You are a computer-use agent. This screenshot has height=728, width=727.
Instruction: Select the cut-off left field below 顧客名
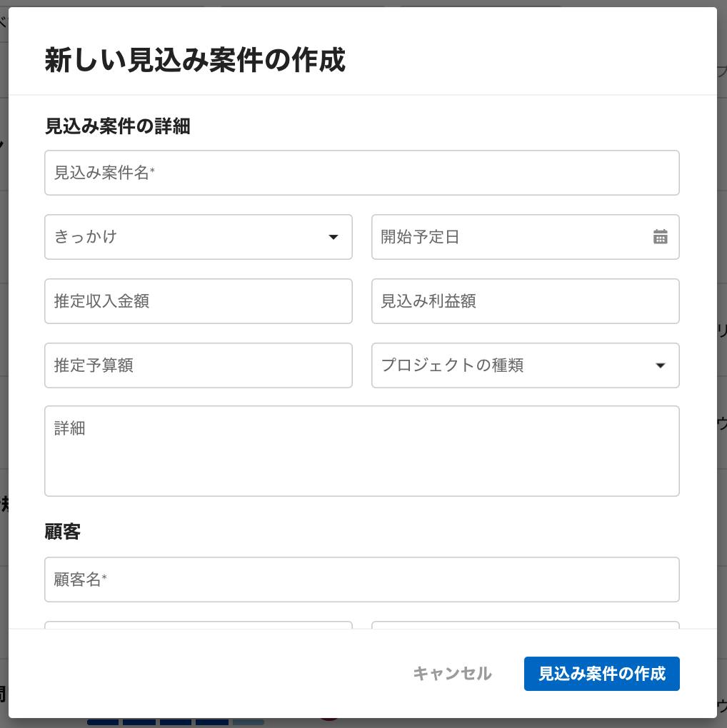tap(199, 625)
